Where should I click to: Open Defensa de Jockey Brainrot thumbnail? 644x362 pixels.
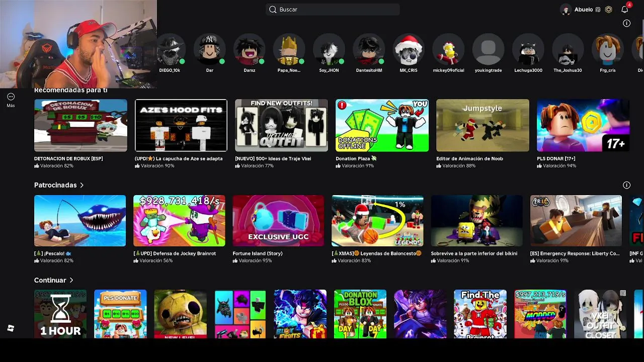click(x=179, y=221)
